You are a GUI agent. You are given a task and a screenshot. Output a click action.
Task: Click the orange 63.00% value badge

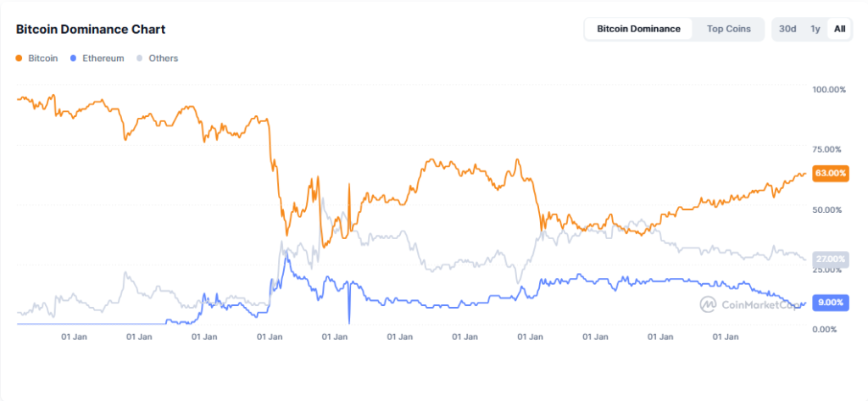click(830, 173)
